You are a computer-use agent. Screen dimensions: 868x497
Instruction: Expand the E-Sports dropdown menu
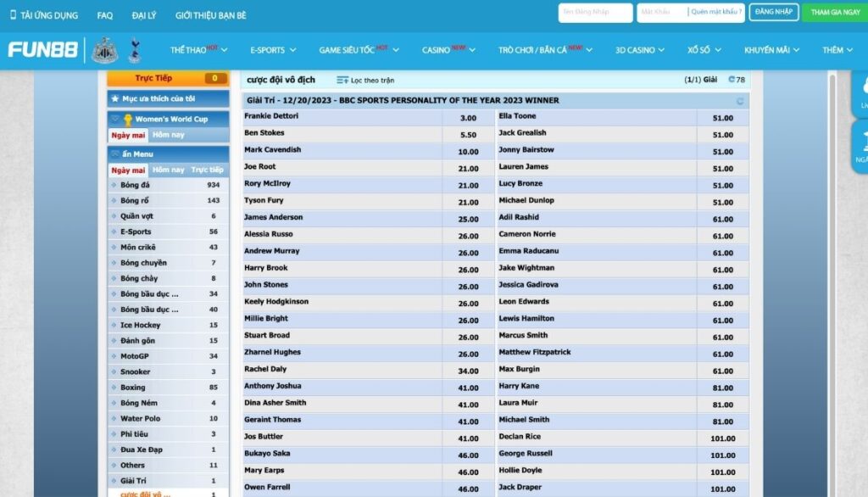click(273, 50)
